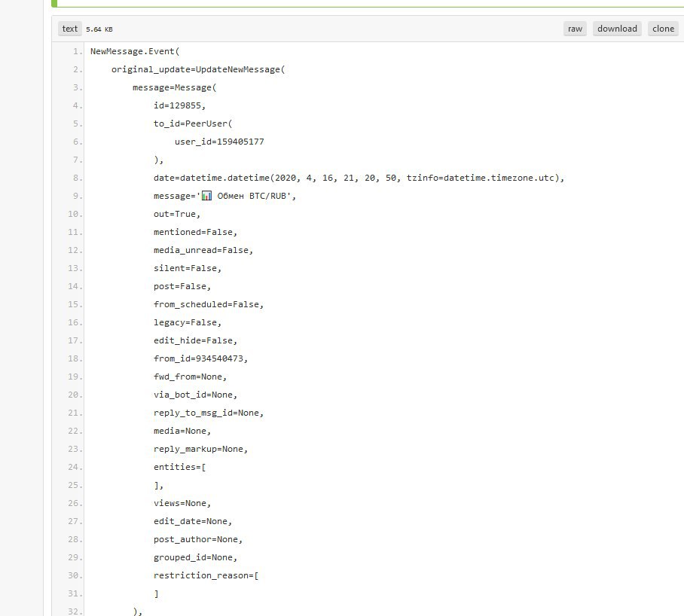The width and height of the screenshot is (684, 616).
Task: Click 'views=None,' line
Action: point(182,504)
